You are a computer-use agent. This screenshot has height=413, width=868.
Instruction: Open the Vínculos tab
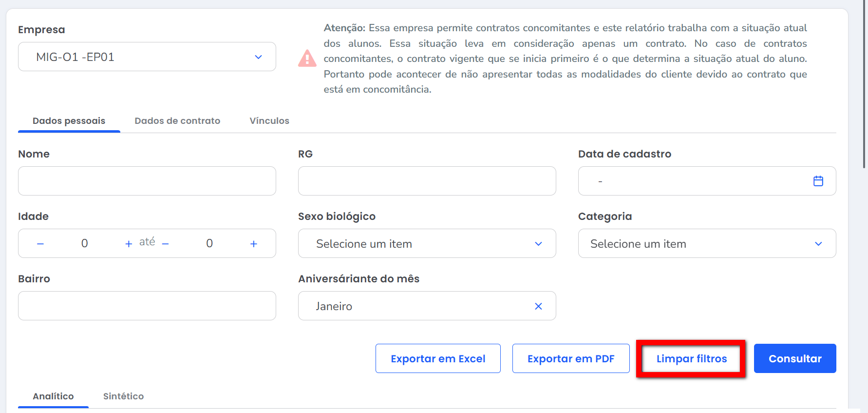click(269, 121)
